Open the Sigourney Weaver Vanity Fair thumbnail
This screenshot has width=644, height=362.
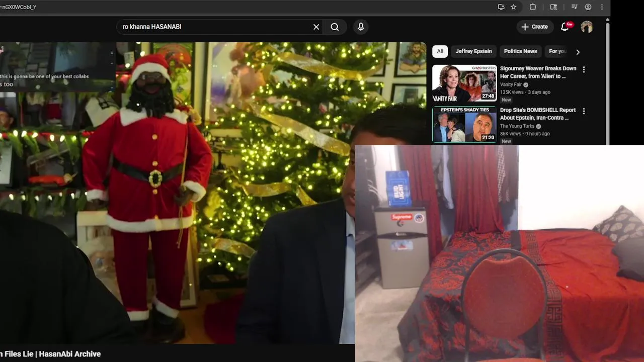coord(464,83)
